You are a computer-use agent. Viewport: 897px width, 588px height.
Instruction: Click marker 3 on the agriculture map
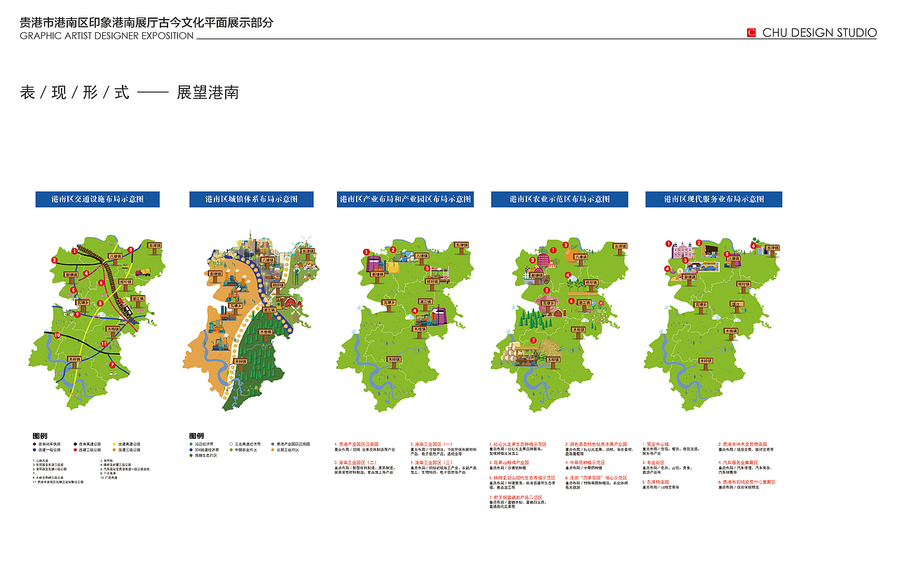[x=565, y=245]
